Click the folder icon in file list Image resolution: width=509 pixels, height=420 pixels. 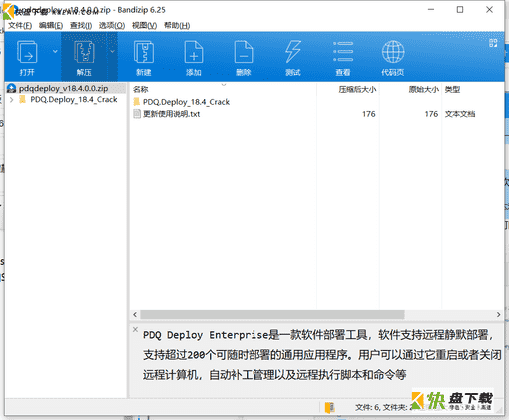[x=137, y=102]
